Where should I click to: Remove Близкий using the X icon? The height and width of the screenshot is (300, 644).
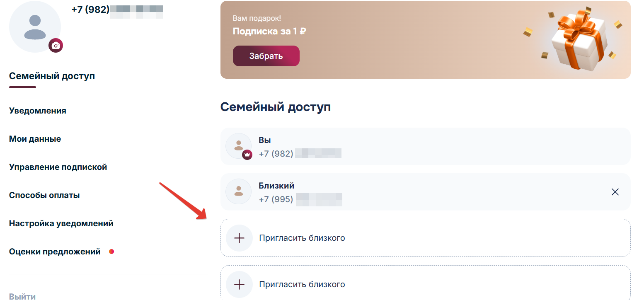[615, 192]
